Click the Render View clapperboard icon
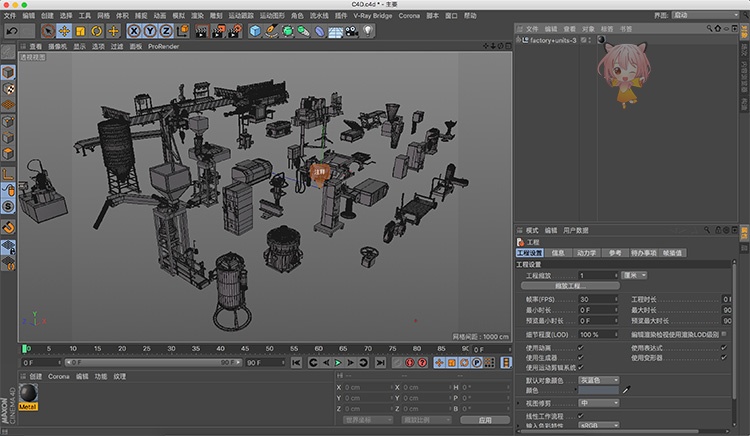This screenshot has height=436, width=750. 202,31
